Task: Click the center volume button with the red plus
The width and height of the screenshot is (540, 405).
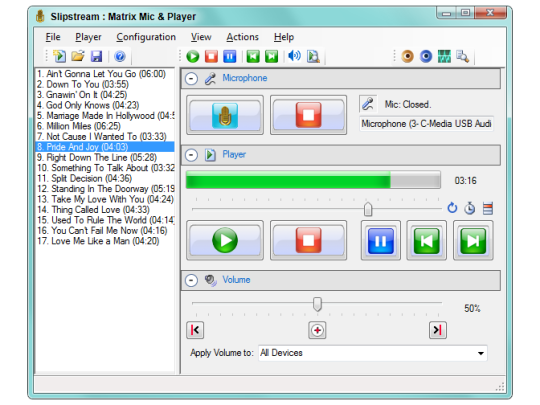Action: tap(317, 330)
